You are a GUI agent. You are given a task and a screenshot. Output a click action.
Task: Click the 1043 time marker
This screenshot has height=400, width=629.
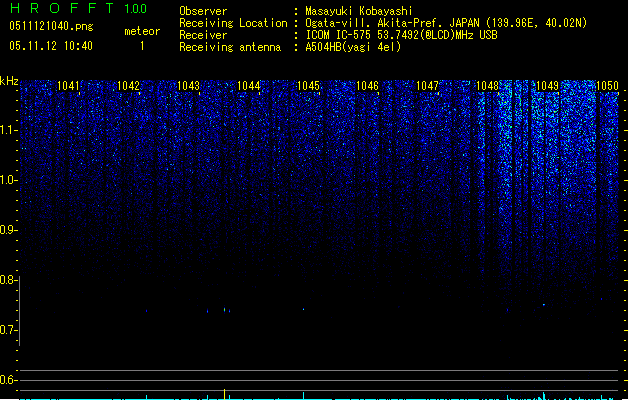point(188,86)
